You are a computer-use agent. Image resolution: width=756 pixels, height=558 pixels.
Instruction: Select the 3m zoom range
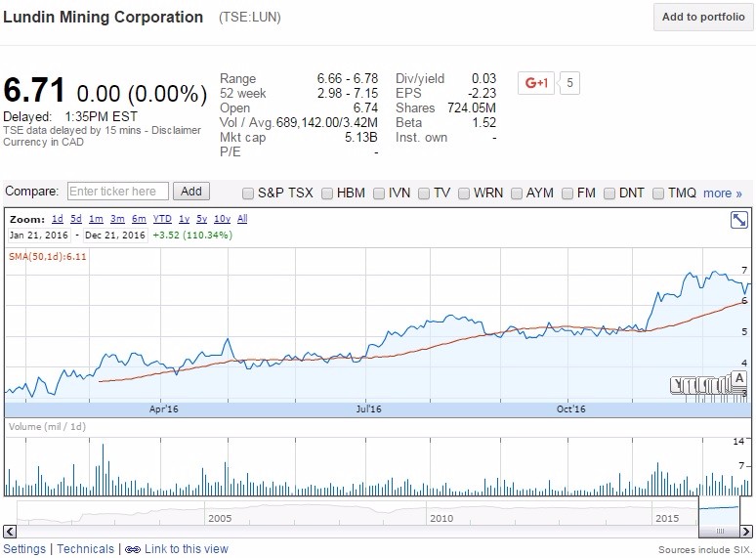click(x=117, y=219)
